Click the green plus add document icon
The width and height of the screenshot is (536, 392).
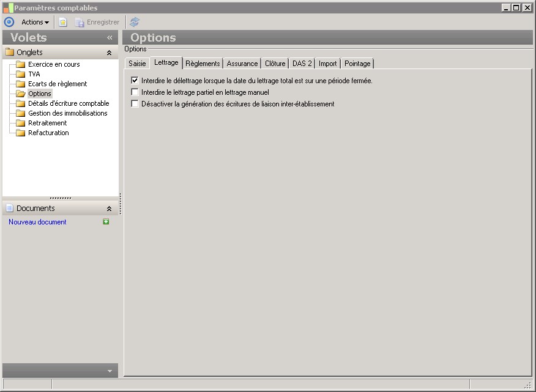click(x=106, y=222)
